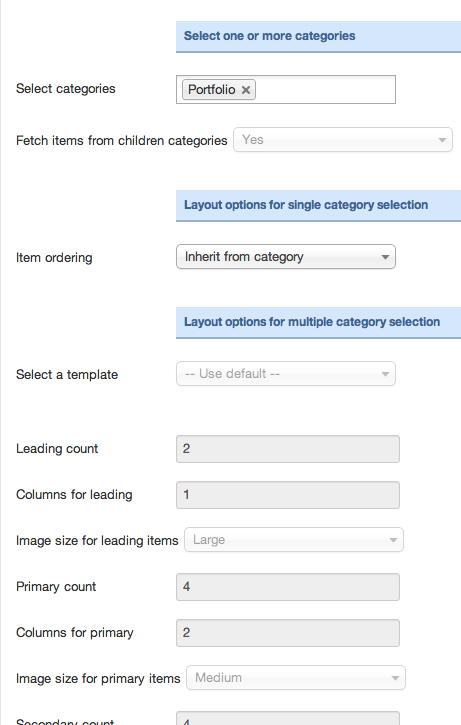Screen dimensions: 461x725
Task: Click the Yes dropdown arrow
Action: [x=442, y=140]
